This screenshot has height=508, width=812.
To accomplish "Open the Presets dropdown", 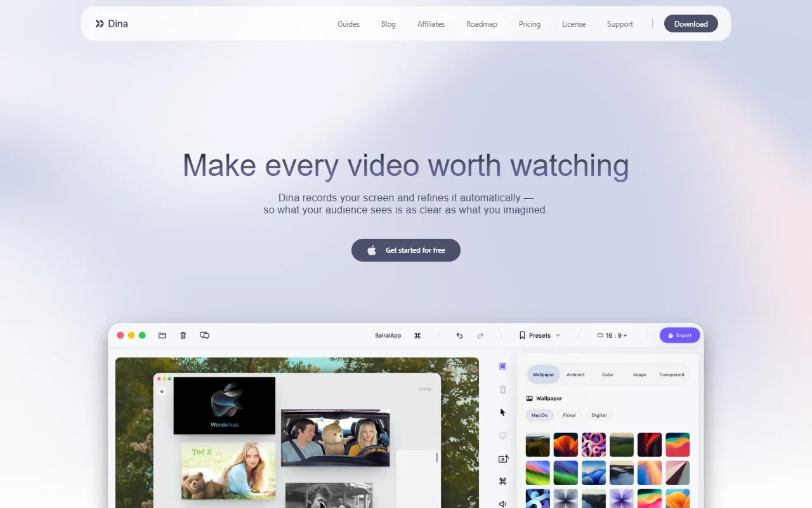I will coord(540,335).
